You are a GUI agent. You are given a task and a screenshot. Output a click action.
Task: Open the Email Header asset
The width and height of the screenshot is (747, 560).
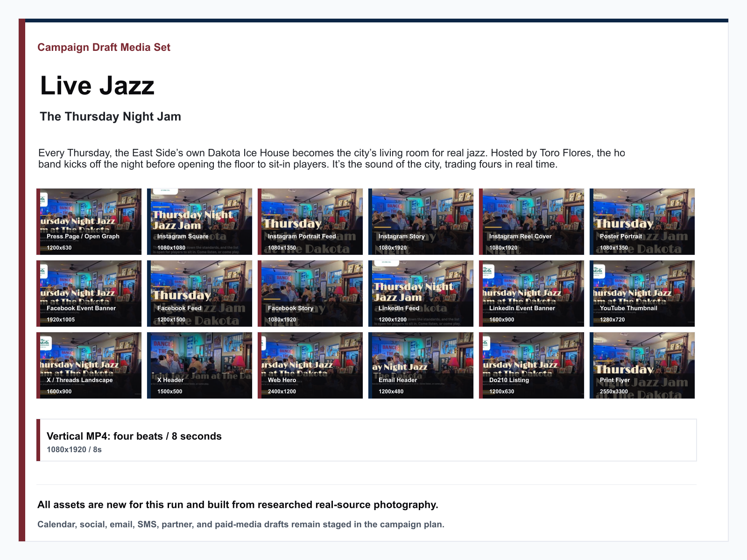click(x=421, y=365)
